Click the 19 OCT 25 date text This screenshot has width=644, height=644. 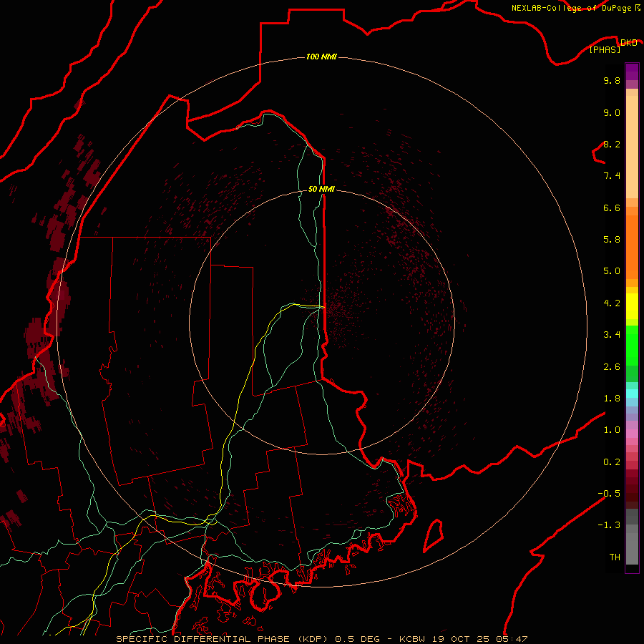click(462, 639)
